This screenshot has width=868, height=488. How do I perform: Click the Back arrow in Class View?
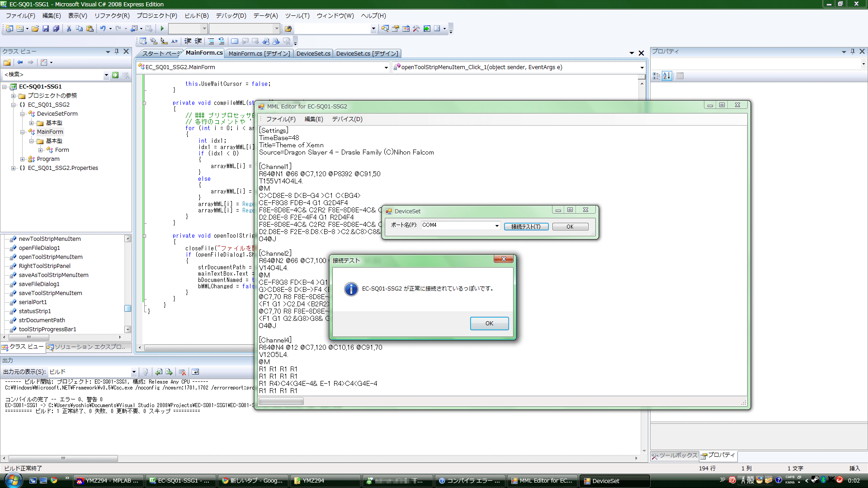click(x=20, y=62)
